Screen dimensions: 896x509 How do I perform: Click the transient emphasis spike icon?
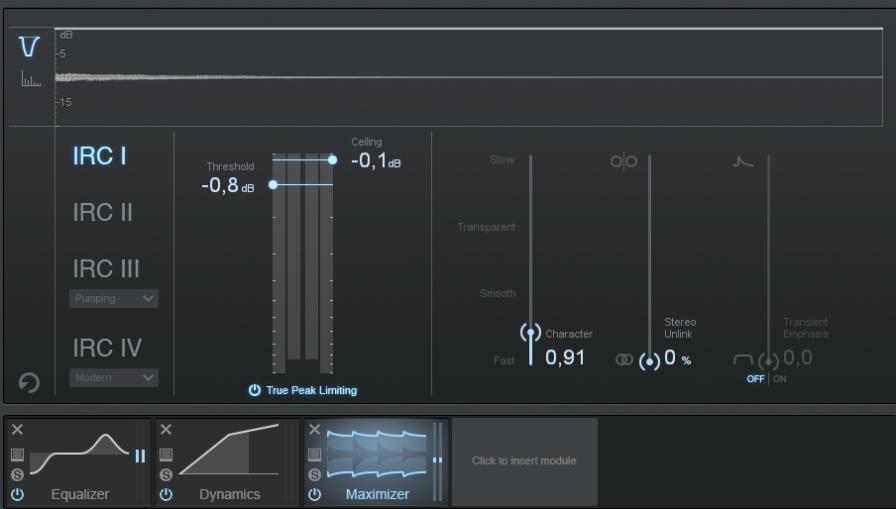(743, 162)
